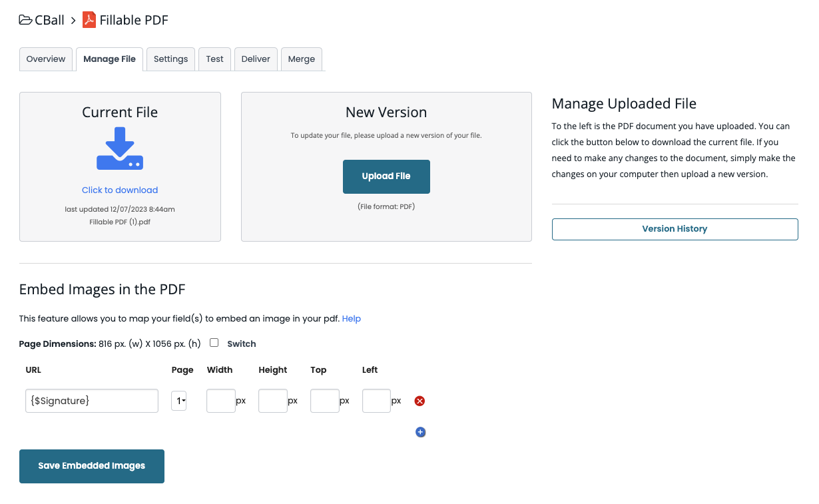Click the 'Click to download' link

120,190
